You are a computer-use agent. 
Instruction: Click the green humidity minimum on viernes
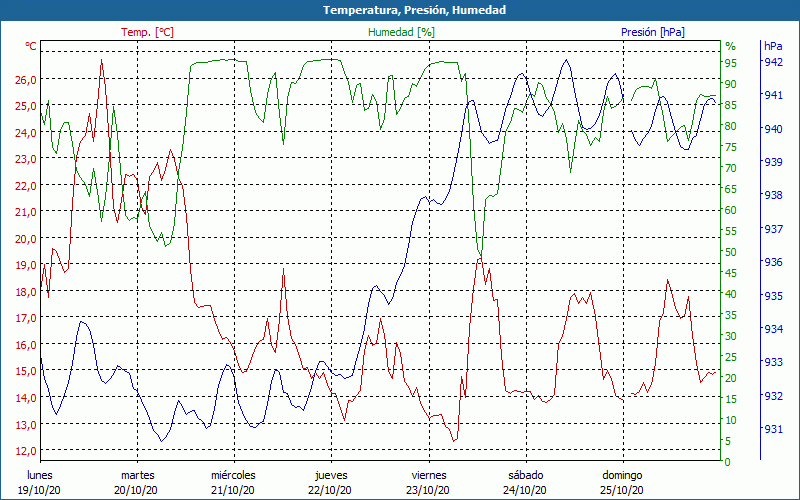(x=480, y=255)
